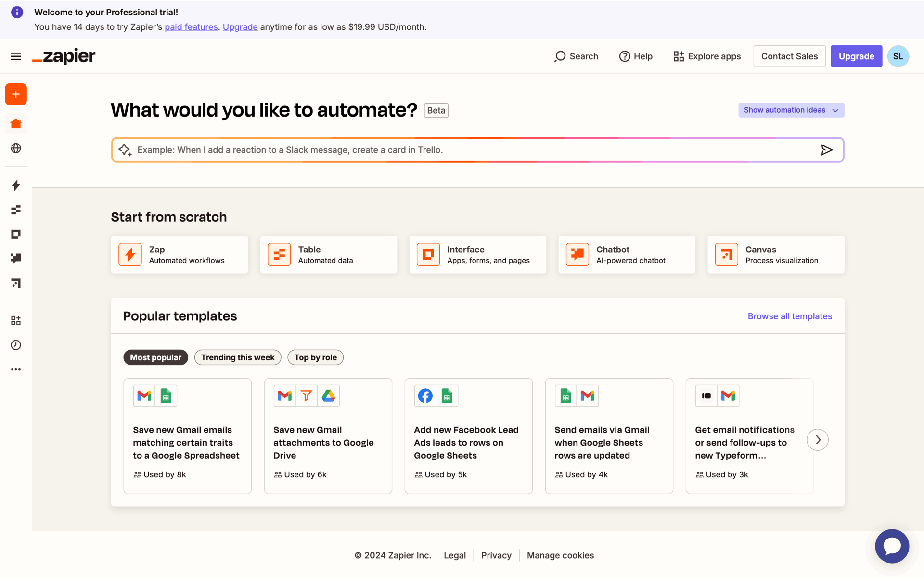The width and height of the screenshot is (924, 578).
Task: Click the Used by 5k text
Action: click(x=446, y=474)
